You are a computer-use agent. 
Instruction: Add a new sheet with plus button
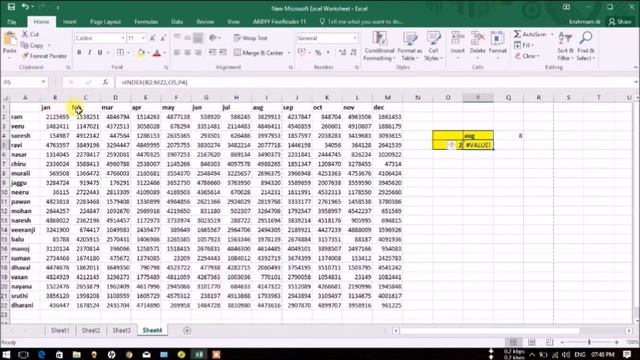click(x=187, y=331)
